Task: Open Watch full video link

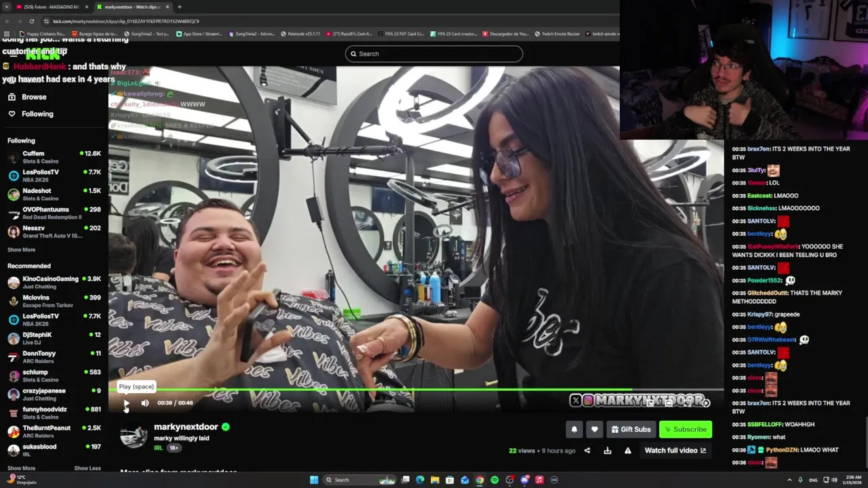Action: (675, 450)
